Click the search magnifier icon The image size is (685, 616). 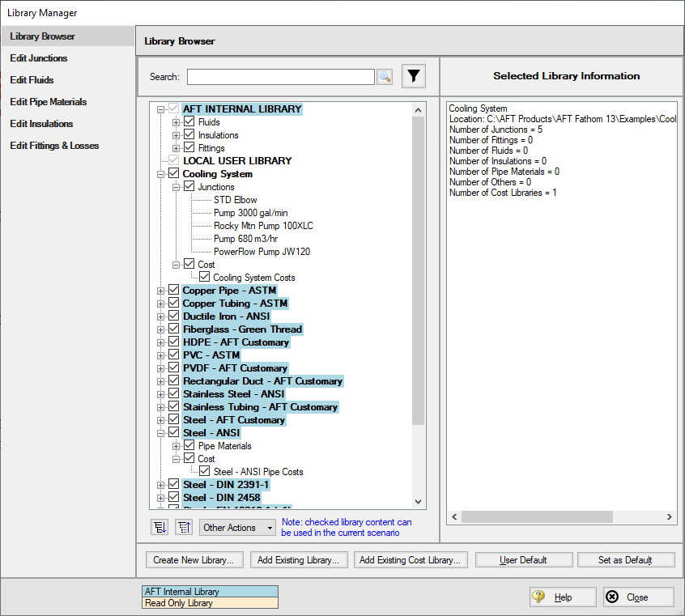(x=385, y=77)
